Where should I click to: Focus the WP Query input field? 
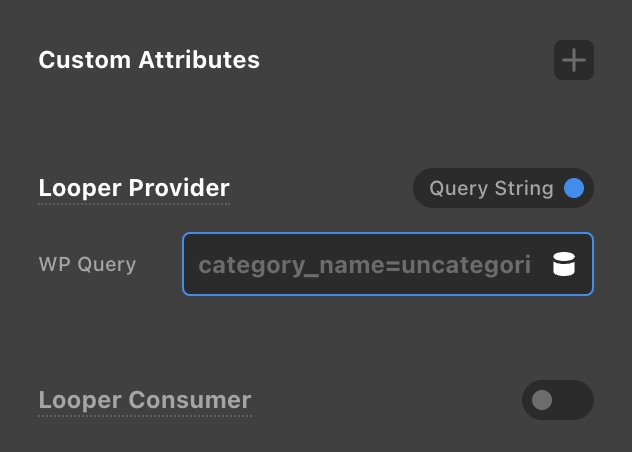(x=365, y=265)
